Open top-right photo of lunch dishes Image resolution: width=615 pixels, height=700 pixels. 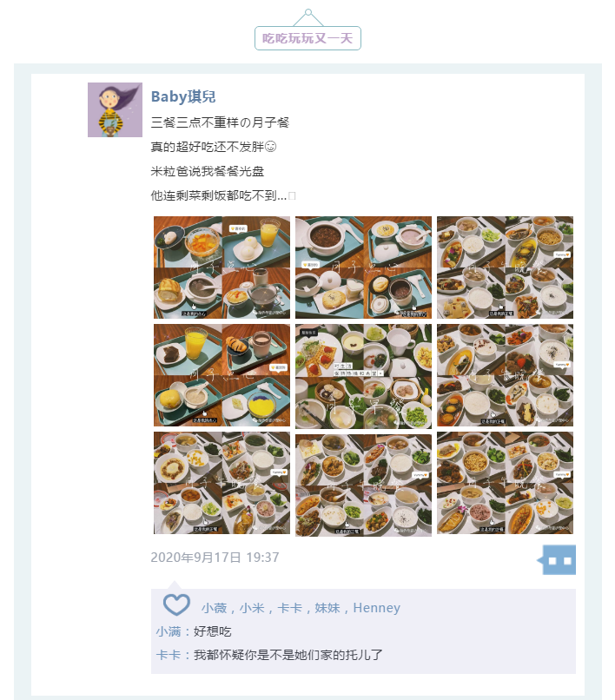coord(506,267)
